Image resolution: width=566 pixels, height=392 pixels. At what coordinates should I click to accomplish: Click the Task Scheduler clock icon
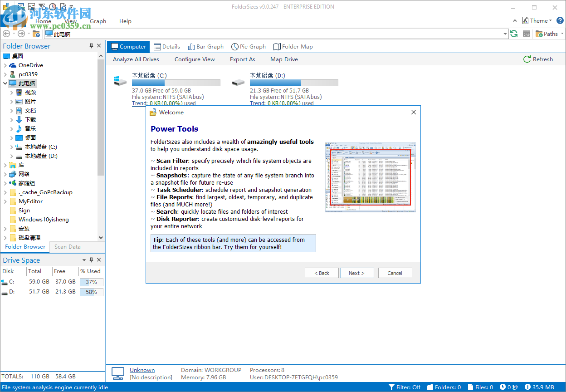(x=53, y=6)
